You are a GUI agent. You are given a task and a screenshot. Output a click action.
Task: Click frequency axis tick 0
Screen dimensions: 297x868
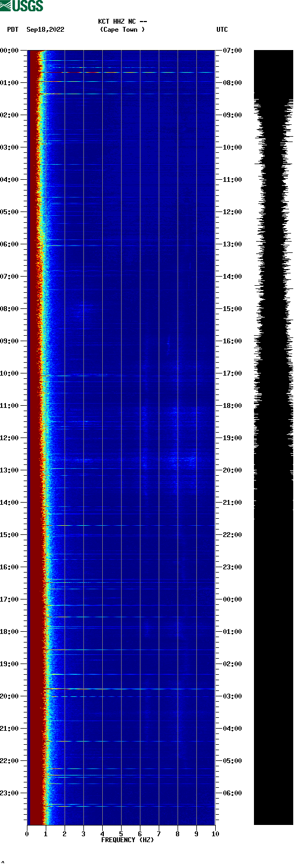coord(27,834)
